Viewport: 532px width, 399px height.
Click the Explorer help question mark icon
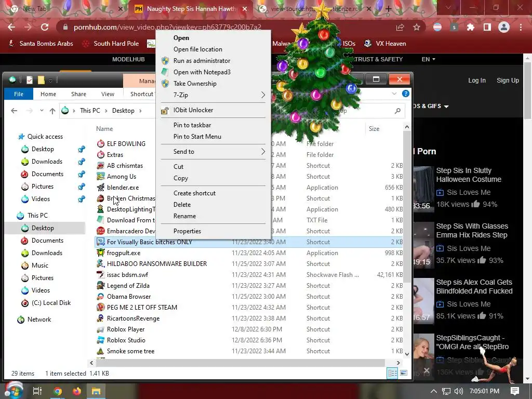pyautogui.click(x=405, y=94)
